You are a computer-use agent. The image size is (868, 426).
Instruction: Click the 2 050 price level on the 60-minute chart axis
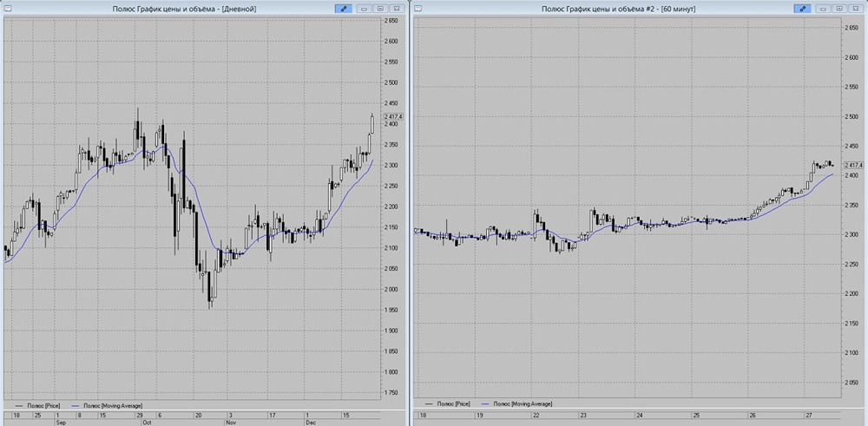point(853,383)
